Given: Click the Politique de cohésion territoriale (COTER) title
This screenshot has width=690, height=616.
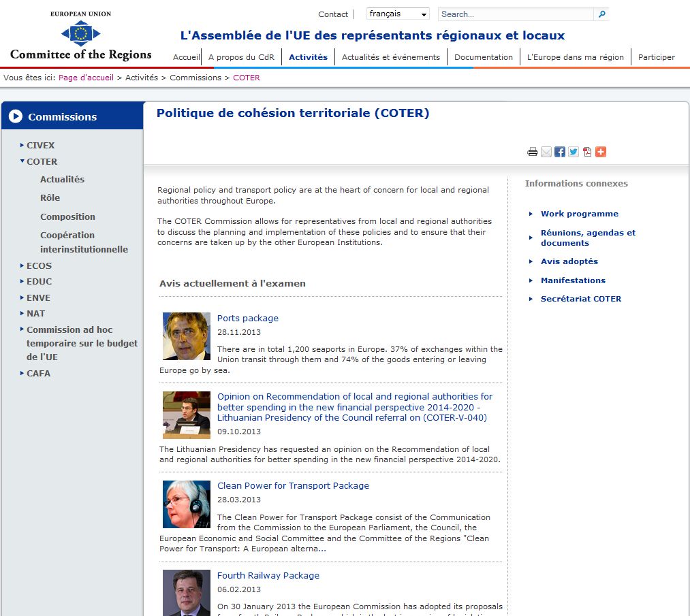Looking at the screenshot, I should 293,113.
